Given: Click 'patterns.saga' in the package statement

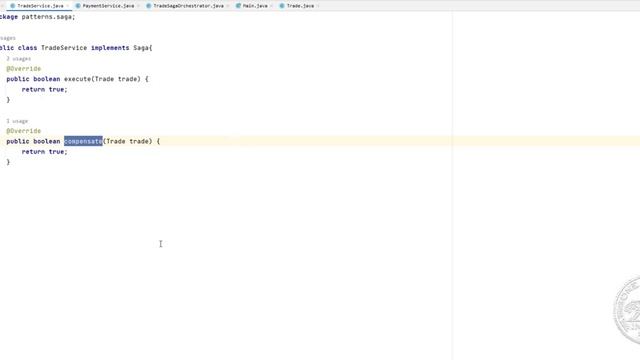Looking at the screenshot, I should tap(47, 17).
